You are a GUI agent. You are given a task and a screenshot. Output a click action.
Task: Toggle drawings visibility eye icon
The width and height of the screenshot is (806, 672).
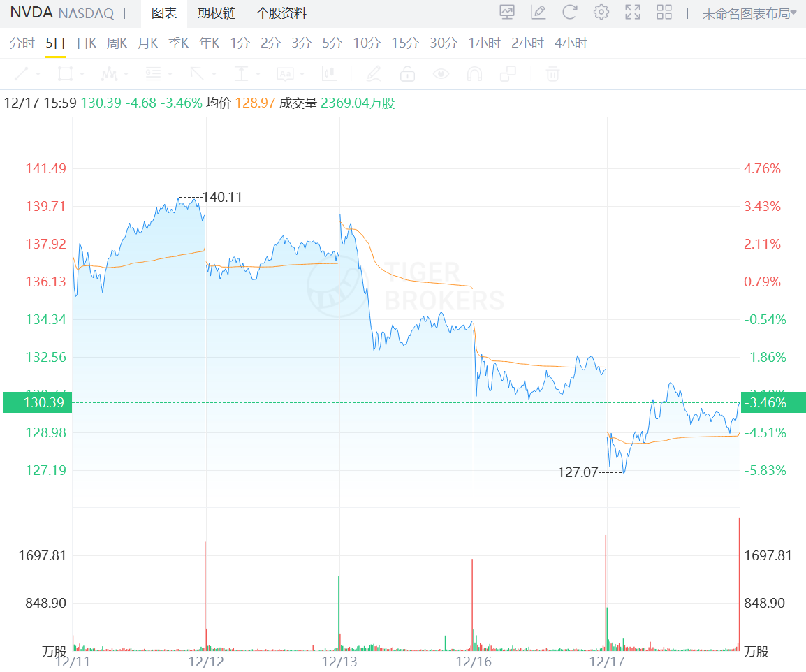[x=441, y=74]
